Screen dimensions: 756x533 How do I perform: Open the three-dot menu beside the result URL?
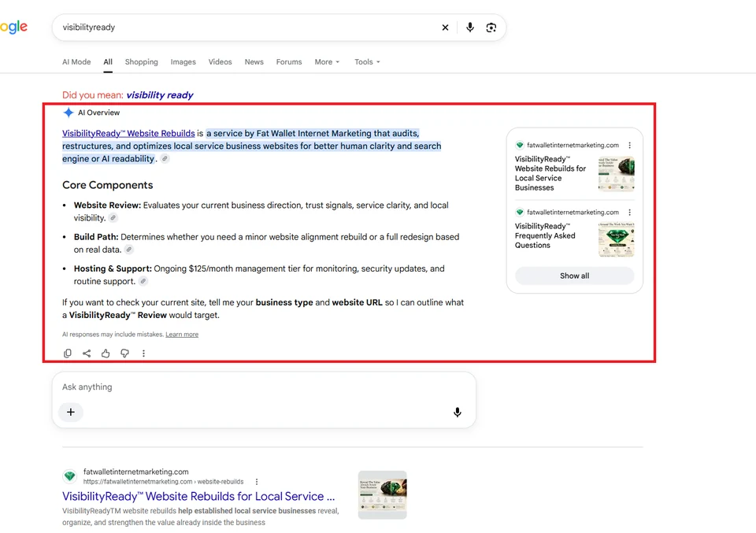pyautogui.click(x=257, y=482)
